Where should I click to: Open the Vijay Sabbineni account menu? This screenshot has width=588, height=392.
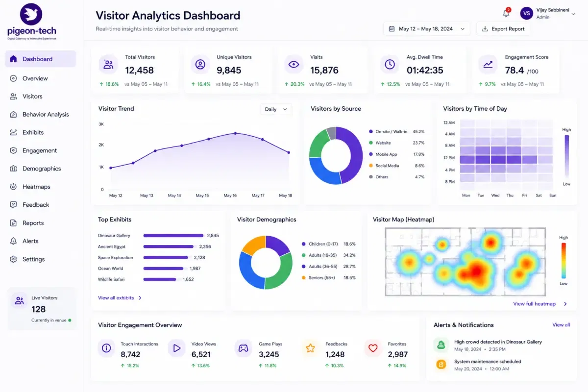[x=548, y=13]
